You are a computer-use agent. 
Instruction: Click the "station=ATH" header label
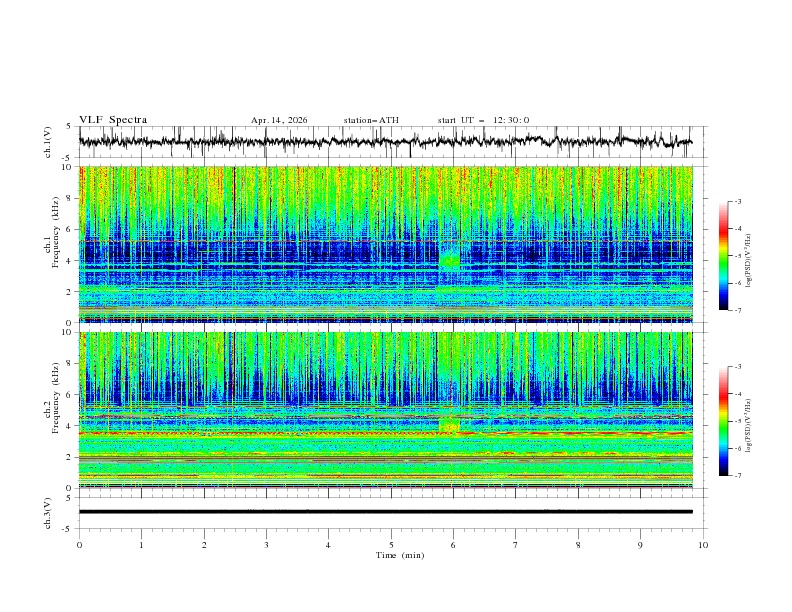371,120
